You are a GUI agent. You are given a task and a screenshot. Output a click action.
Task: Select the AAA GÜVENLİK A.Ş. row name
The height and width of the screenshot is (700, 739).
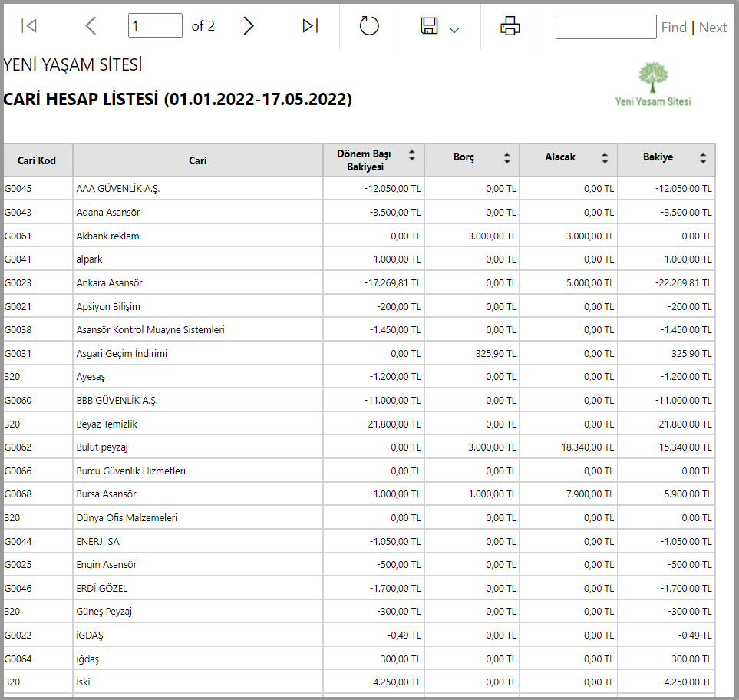pyautogui.click(x=118, y=189)
